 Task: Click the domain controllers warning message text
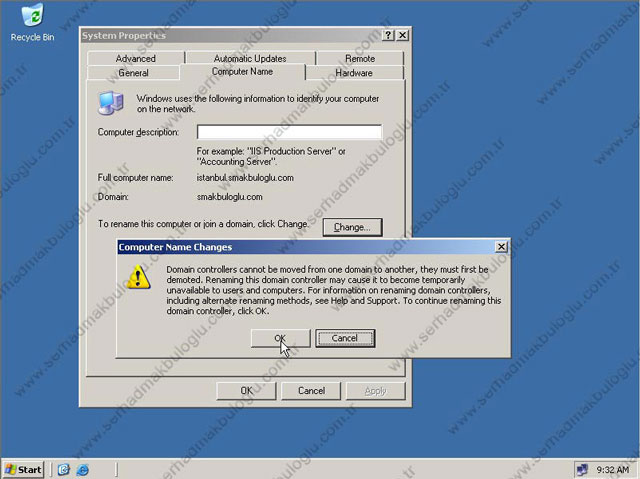click(333, 290)
